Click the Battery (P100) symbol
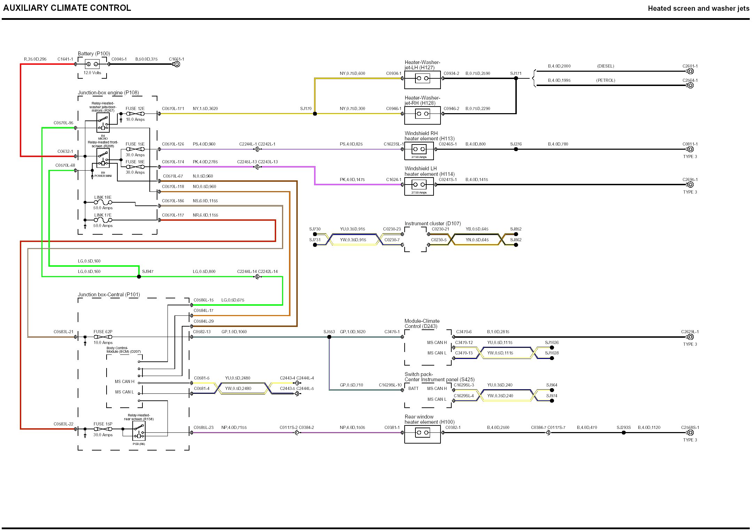Image resolution: width=756 pixels, height=532 pixels. 92,64
